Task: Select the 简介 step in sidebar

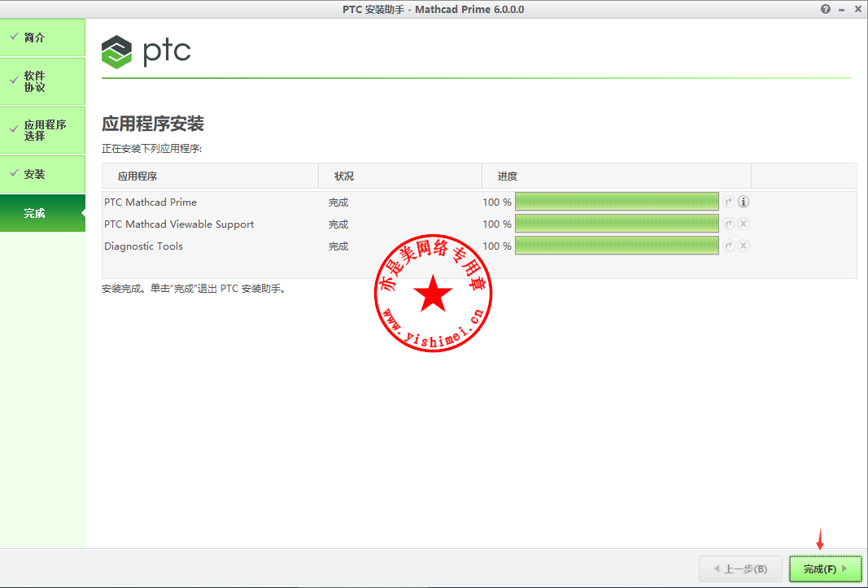Action: click(42, 37)
